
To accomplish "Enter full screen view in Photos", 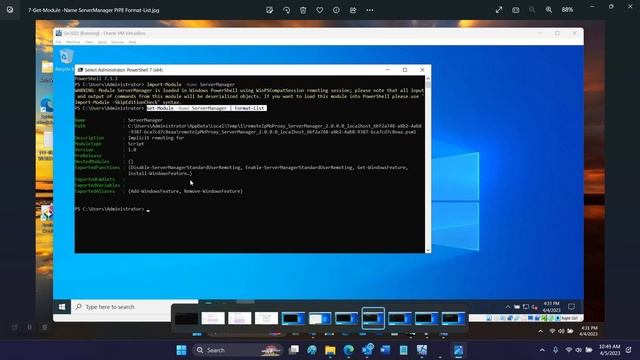I will pos(499,10).
